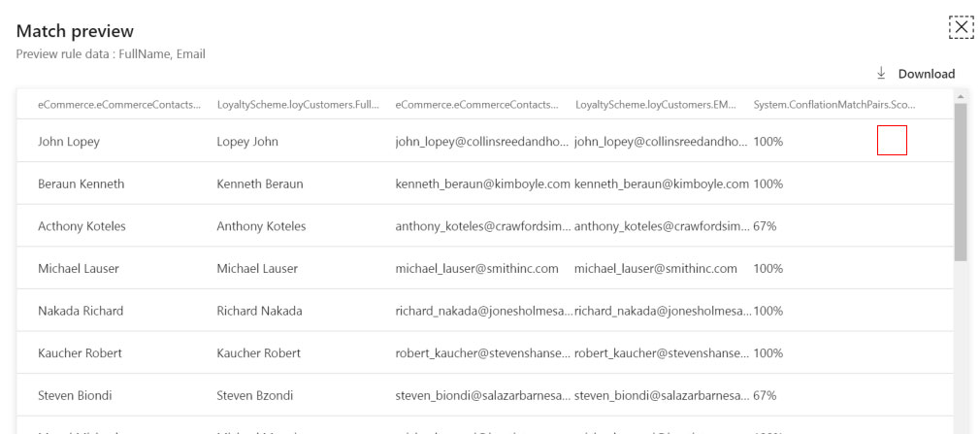Click the System.ConflationMatchPairs.Sco column header

834,104
